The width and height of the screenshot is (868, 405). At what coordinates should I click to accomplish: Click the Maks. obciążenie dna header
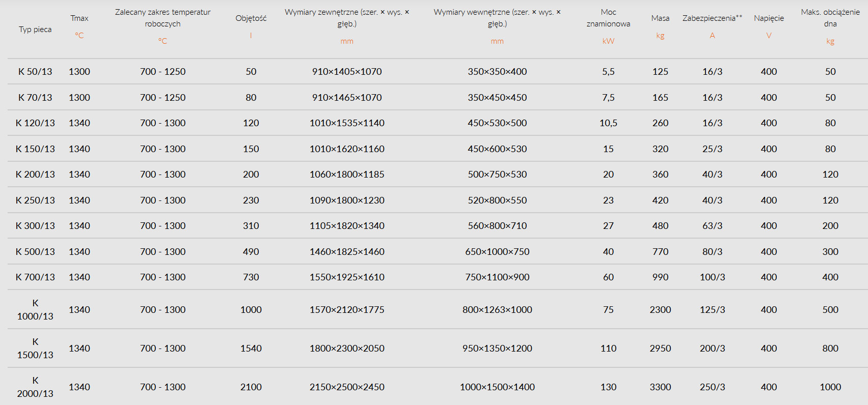pos(830,18)
